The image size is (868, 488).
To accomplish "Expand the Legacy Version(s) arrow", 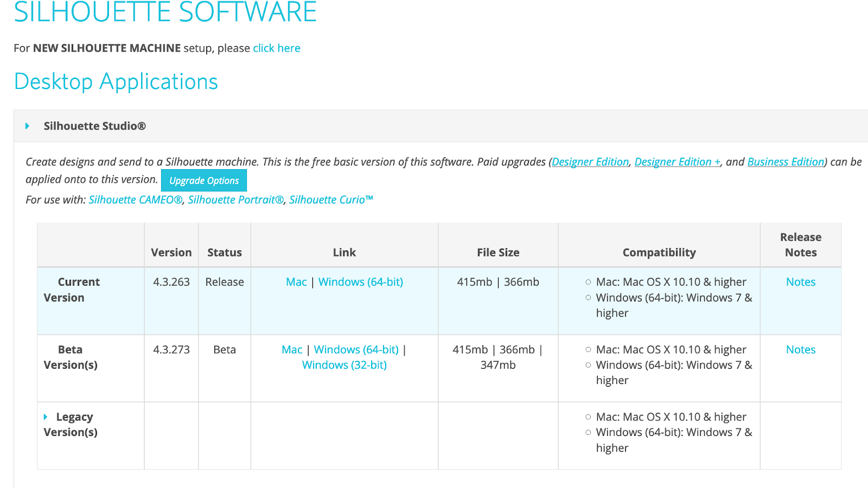I will (46, 417).
